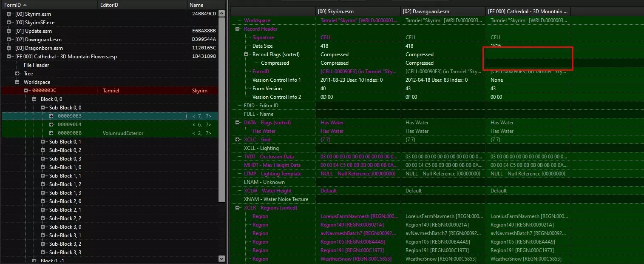Click the "Skyrim" name cell of Tamriel
The height and width of the screenshot is (264, 644).
point(200,91)
